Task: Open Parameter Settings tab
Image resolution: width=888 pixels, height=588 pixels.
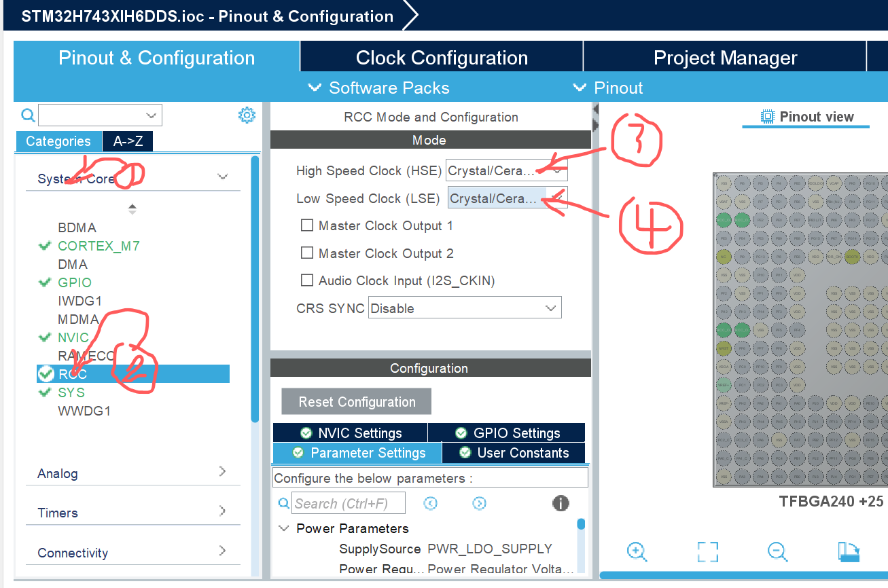Action: [x=357, y=453]
